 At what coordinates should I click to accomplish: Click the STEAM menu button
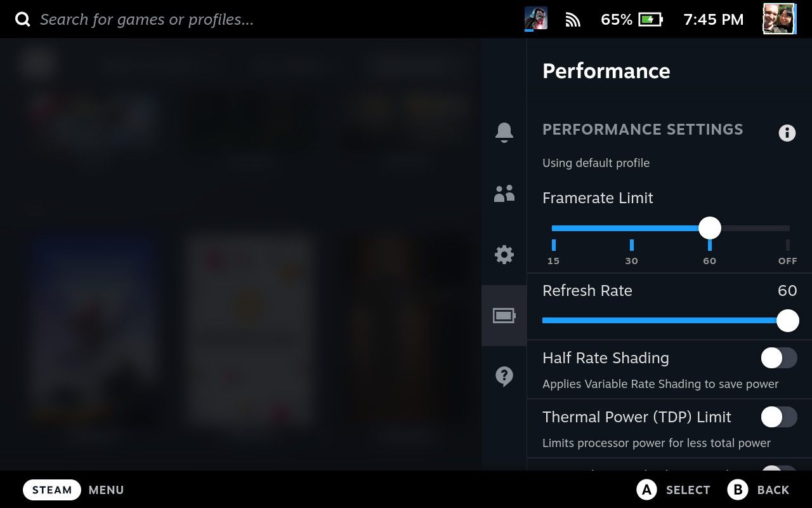click(x=52, y=490)
